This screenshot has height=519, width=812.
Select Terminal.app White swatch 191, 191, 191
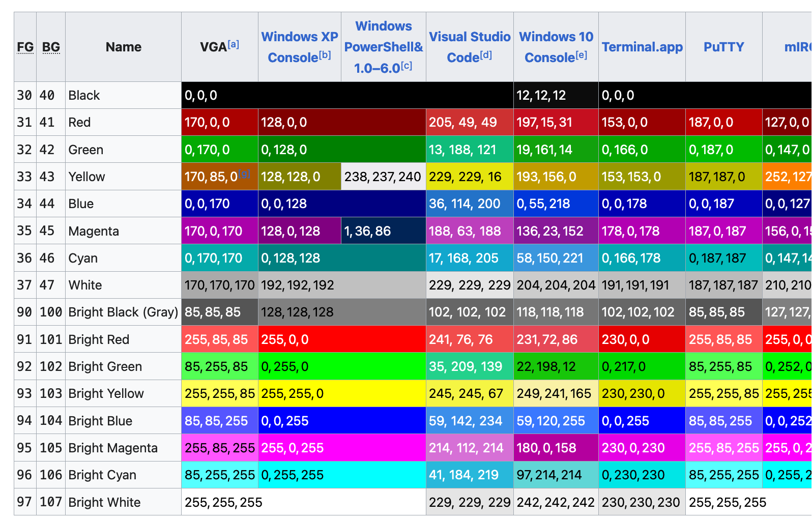pyautogui.click(x=642, y=285)
